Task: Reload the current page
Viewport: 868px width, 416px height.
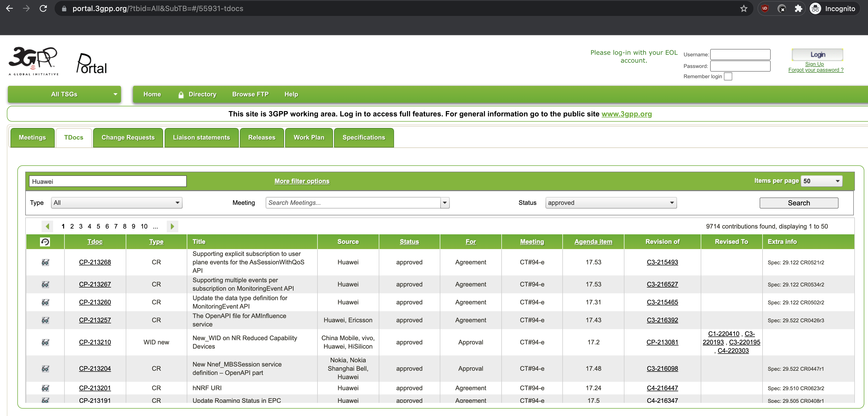Action: pos(43,9)
